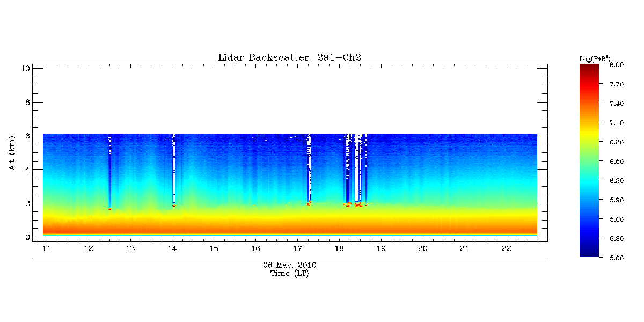Click the colorbar value 5.60
This screenshot has width=644, height=322.
617,219
